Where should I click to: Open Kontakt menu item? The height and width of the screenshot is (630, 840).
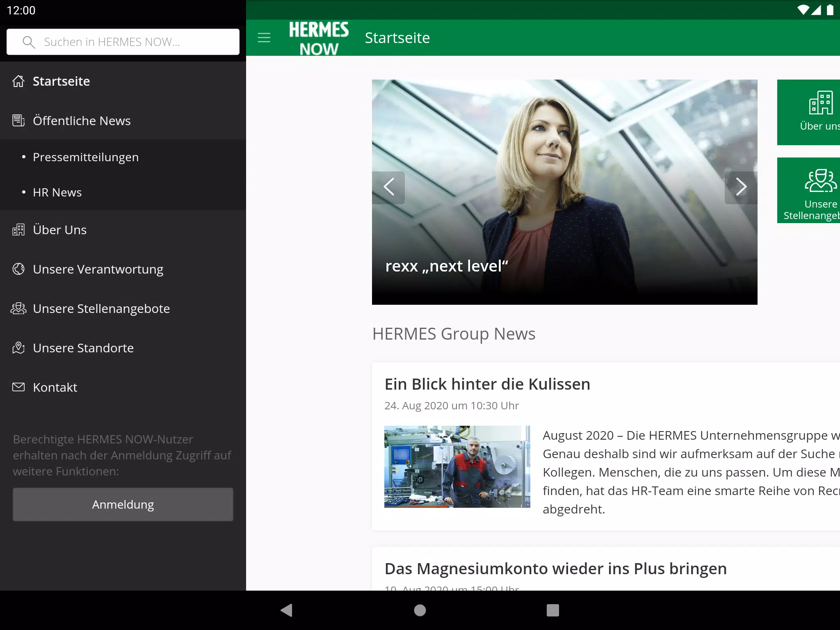(123, 387)
